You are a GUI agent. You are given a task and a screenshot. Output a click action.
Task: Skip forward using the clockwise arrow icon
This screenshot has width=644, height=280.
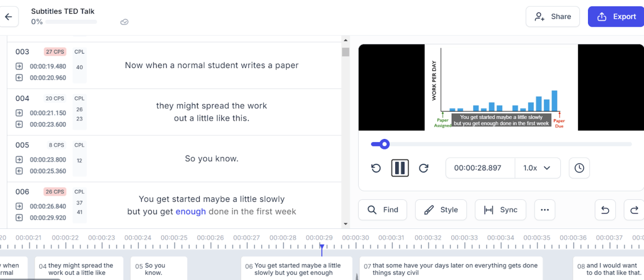click(424, 168)
